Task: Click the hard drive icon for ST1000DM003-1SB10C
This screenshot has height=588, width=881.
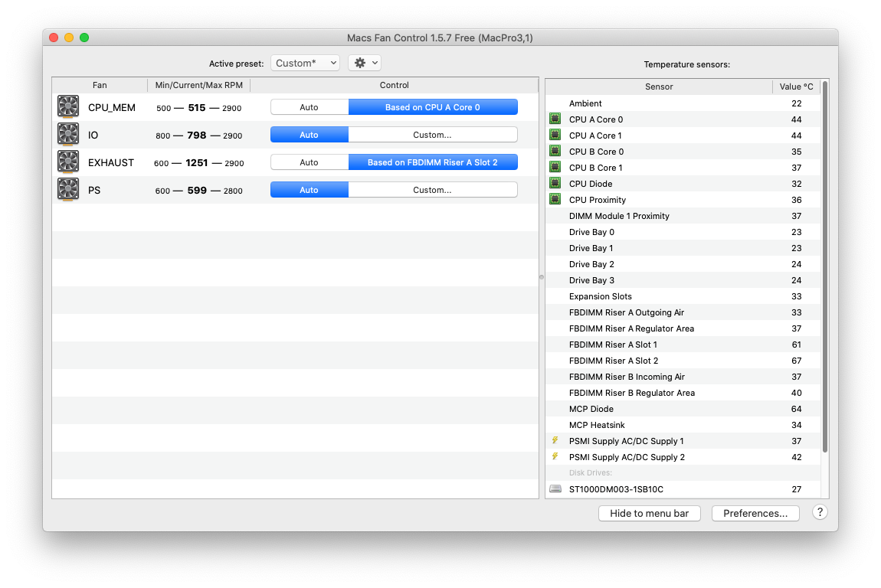Action: click(555, 488)
